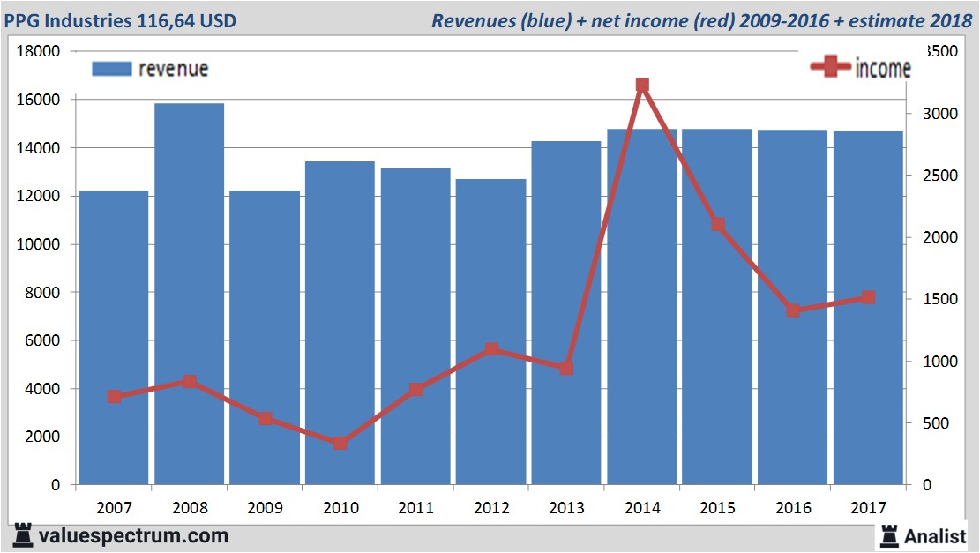Click the Revenues and net income subtitle
Viewport: 980px width, 553px height.
click(x=702, y=20)
